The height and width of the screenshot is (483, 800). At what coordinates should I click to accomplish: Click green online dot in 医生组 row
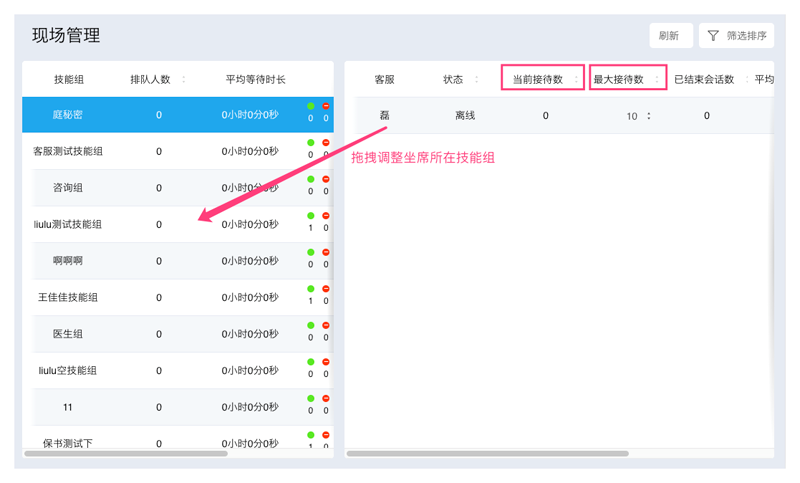click(x=311, y=325)
